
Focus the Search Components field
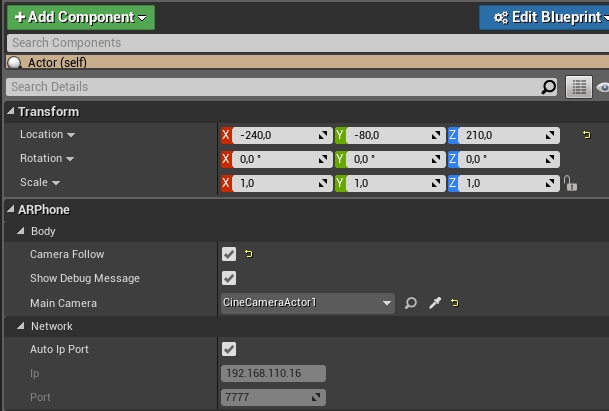click(x=308, y=43)
